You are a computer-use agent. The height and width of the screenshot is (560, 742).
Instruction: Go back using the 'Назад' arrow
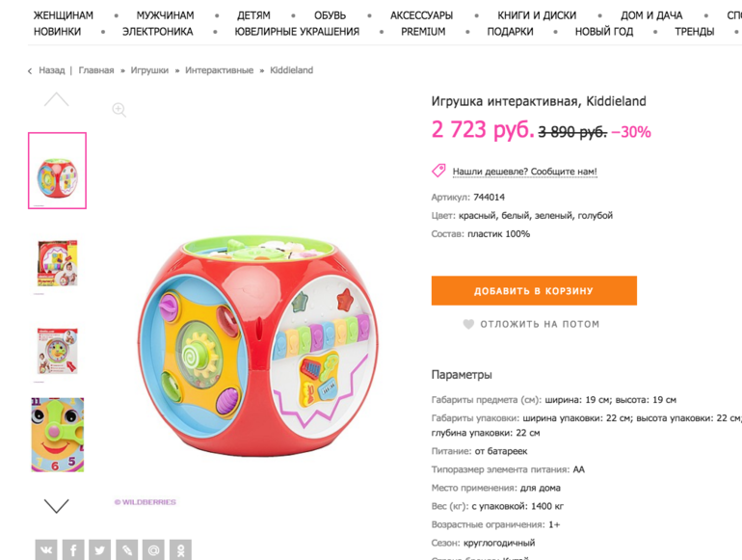pos(30,71)
